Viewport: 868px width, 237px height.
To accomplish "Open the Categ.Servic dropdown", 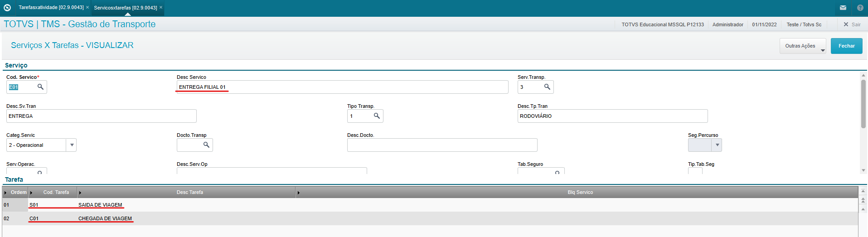I will (x=72, y=145).
